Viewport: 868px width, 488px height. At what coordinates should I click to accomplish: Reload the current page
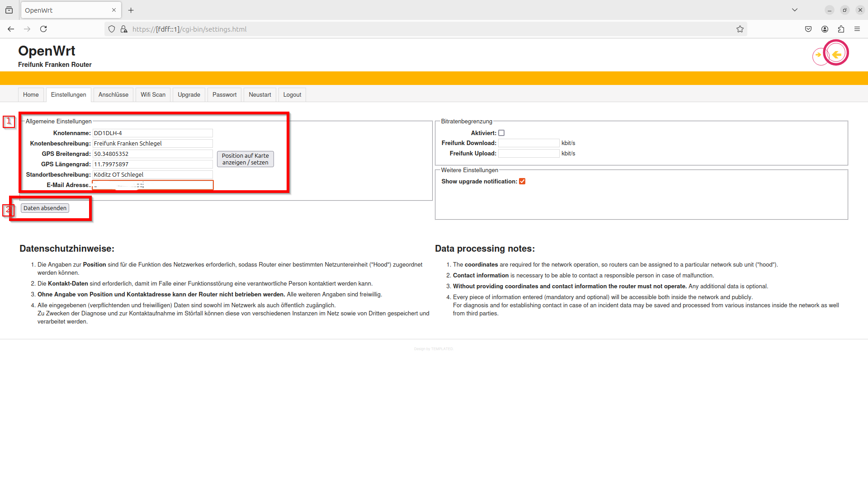coord(43,29)
